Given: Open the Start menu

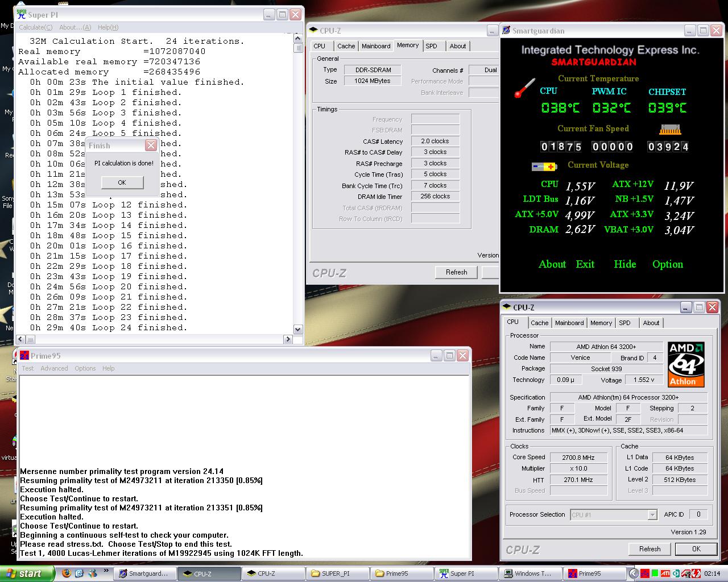Looking at the screenshot, I should coord(27,573).
